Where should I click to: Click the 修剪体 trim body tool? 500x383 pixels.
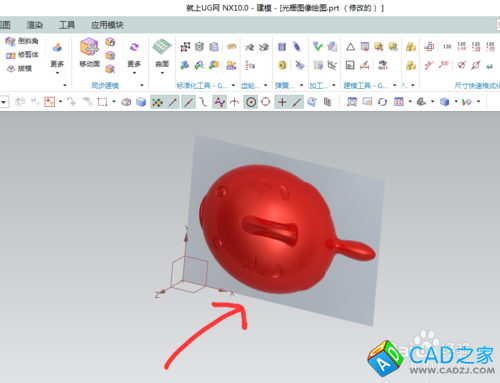coord(22,55)
